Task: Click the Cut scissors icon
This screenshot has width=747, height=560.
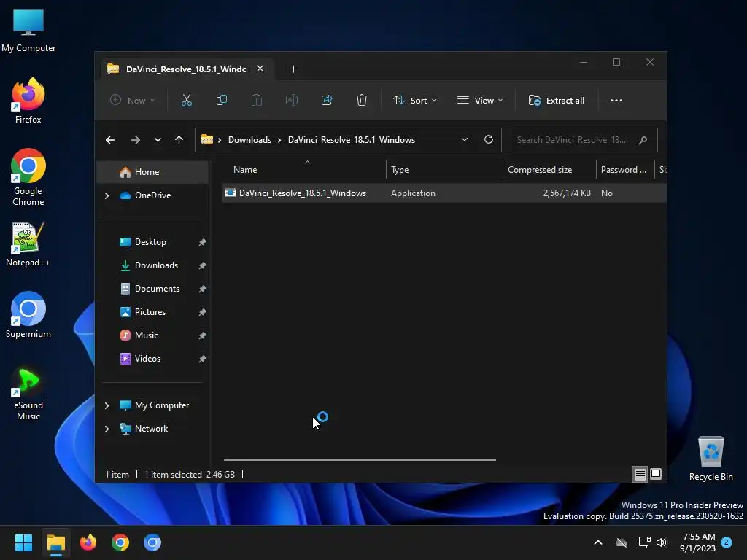Action: [186, 100]
